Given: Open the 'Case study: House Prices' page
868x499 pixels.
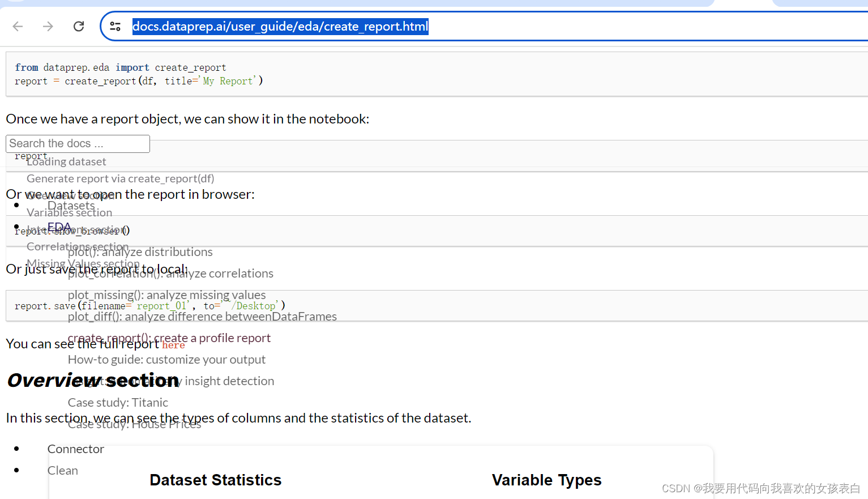Looking at the screenshot, I should [x=134, y=424].
